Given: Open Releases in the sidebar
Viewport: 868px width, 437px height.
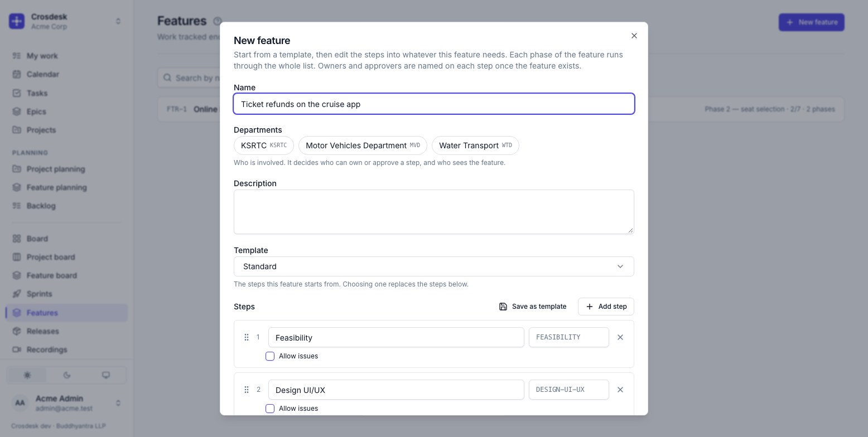Looking at the screenshot, I should pos(66,331).
